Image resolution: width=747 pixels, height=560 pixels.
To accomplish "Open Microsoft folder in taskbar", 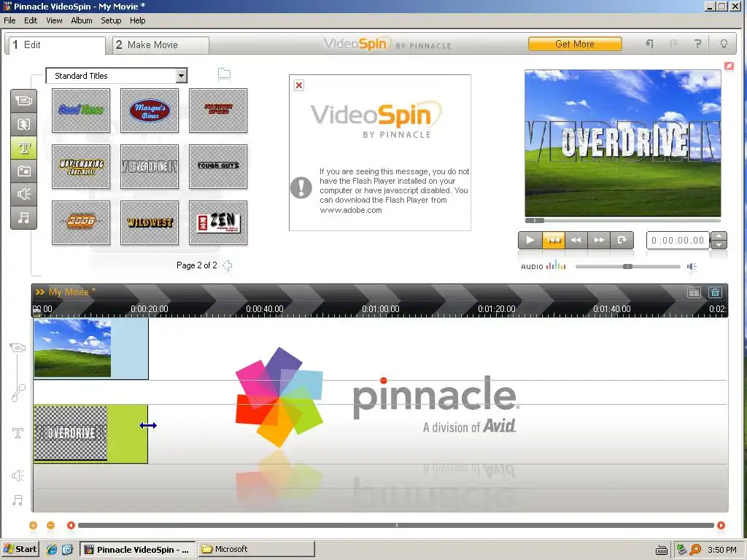I will (x=257, y=549).
